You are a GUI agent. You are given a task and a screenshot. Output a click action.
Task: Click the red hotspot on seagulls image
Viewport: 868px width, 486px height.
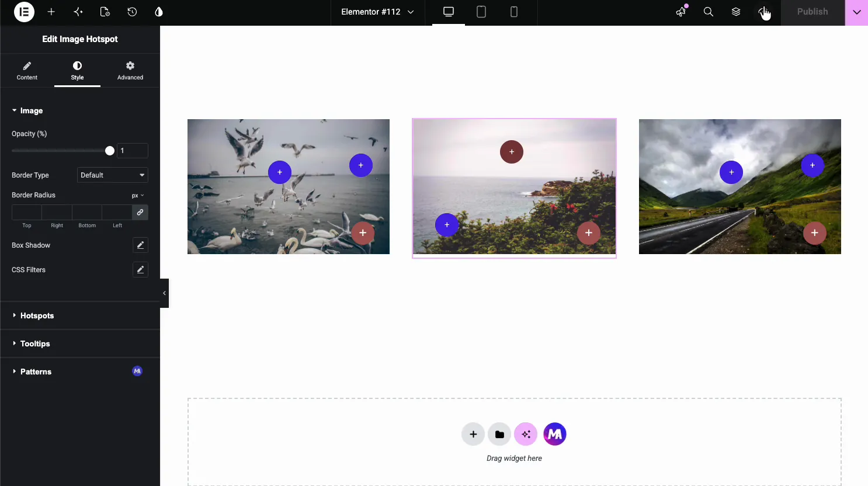[x=363, y=233]
